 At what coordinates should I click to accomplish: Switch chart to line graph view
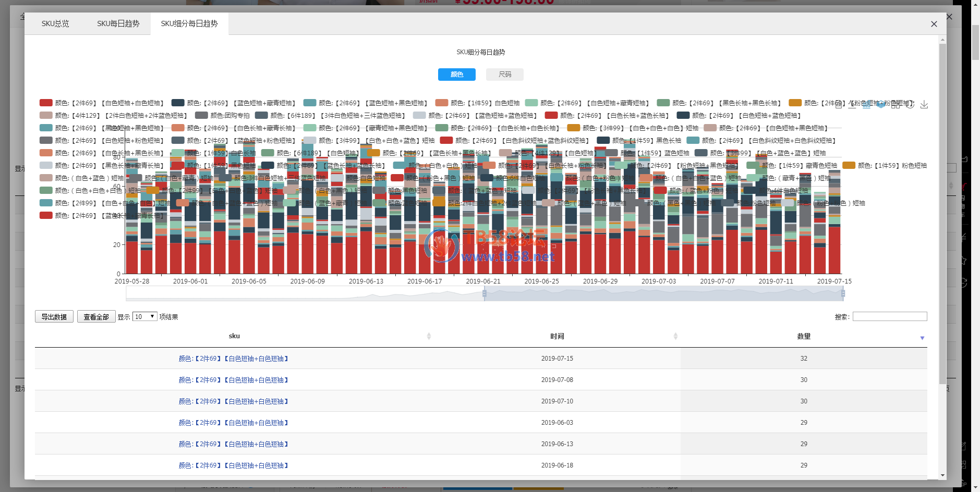coord(852,105)
